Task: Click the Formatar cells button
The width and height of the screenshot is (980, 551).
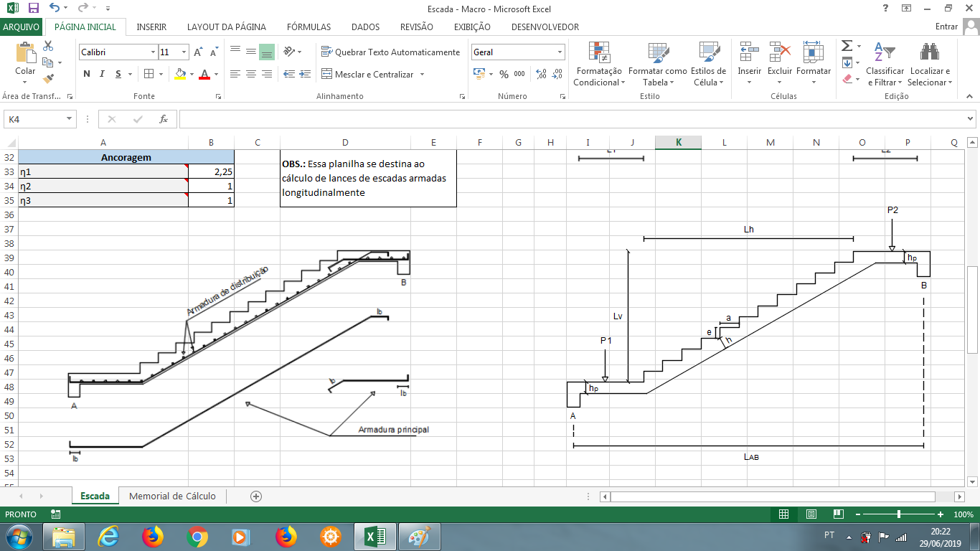Action: [x=814, y=64]
